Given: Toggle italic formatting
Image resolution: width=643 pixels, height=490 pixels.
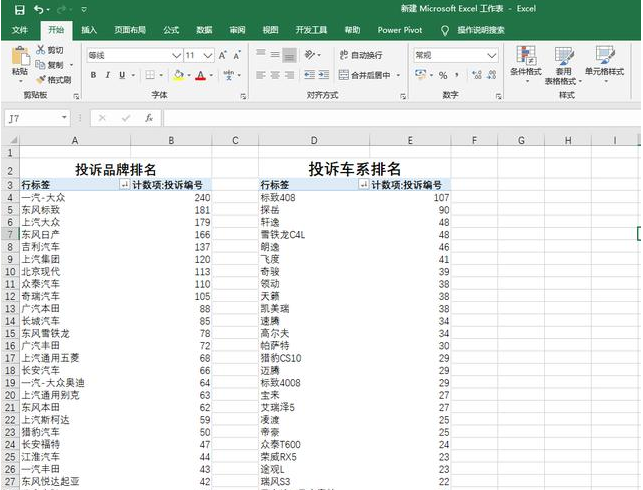Looking at the screenshot, I should [107, 75].
